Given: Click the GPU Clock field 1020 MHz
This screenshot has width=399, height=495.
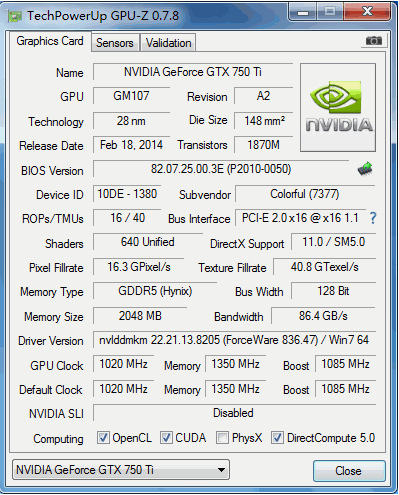Looking at the screenshot, I should [x=123, y=364].
